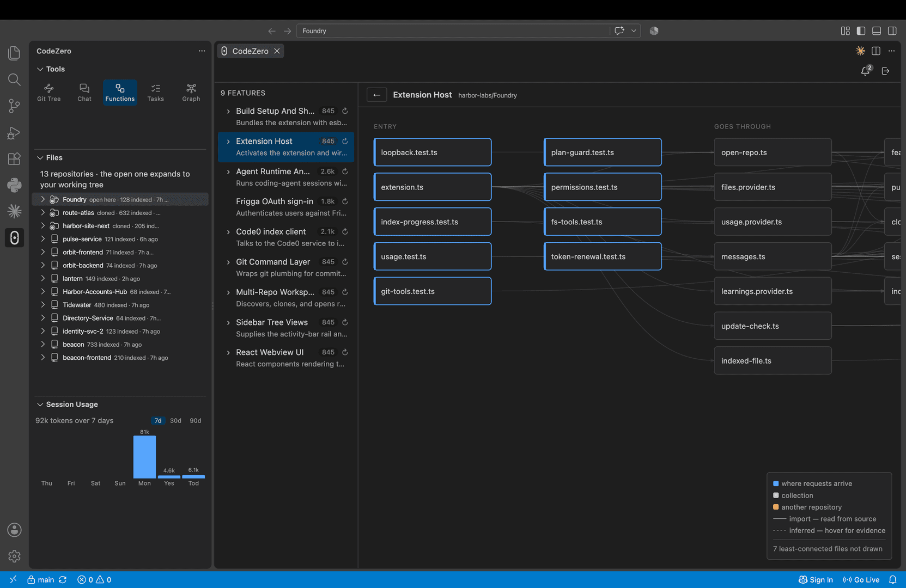
Task: Open Run and Debug view
Action: tap(14, 132)
